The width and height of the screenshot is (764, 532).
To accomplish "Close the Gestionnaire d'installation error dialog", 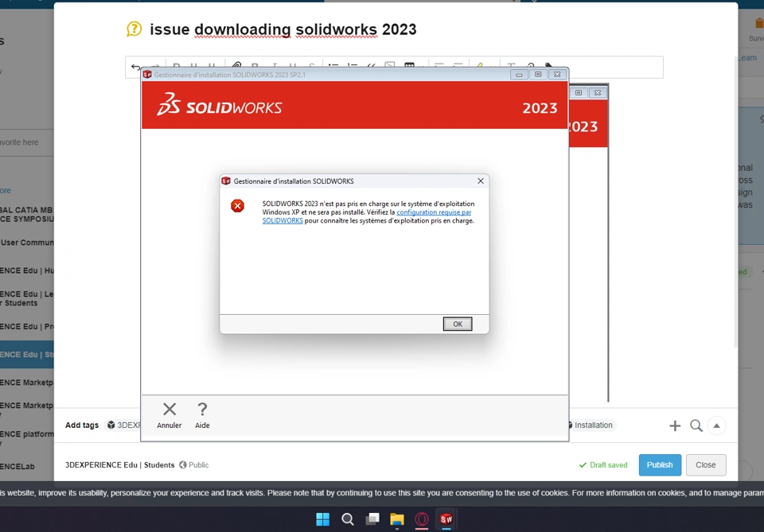I will coord(481,181).
